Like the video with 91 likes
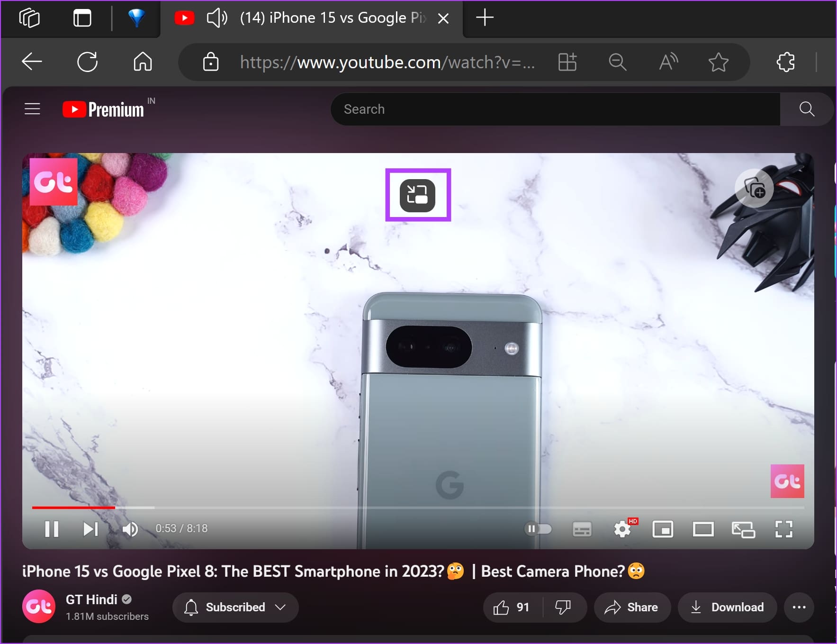 click(x=512, y=608)
